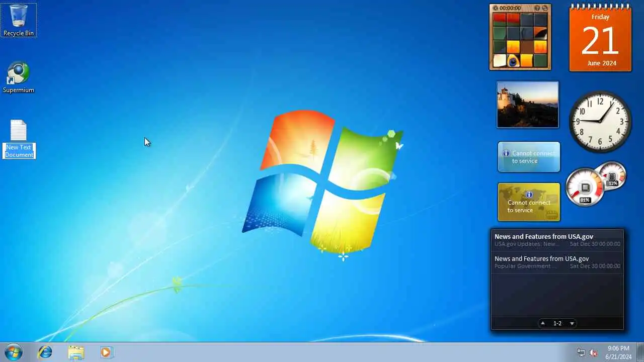Image resolution: width=644 pixels, height=362 pixels.
Task: Click the memory usage small gauge
Action: [612, 175]
